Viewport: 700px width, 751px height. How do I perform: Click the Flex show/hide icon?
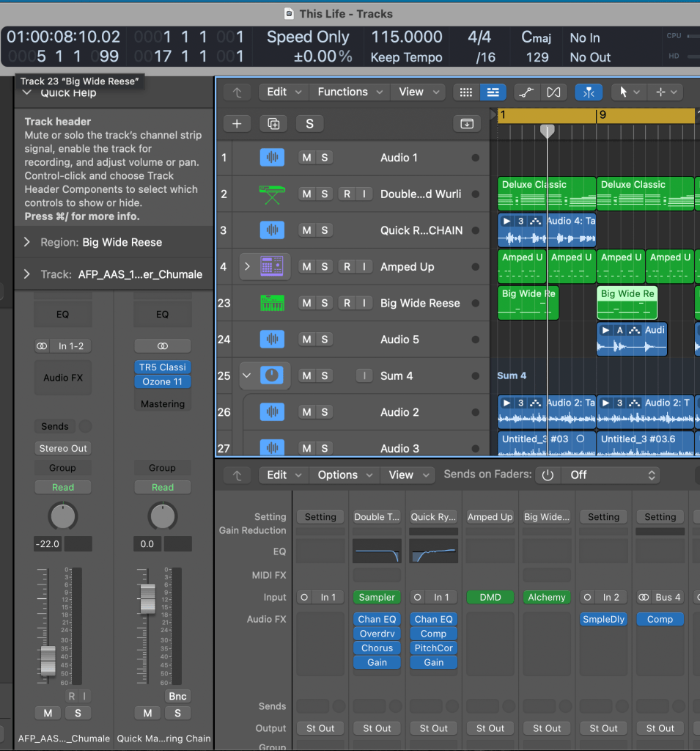click(x=553, y=92)
